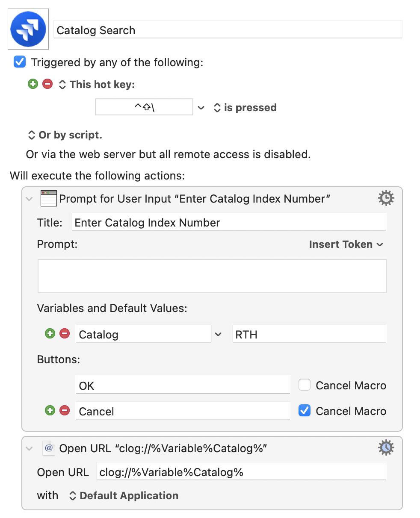The height and width of the screenshot is (518, 420).
Task: Click the Open URL text field
Action: pyautogui.click(x=241, y=472)
